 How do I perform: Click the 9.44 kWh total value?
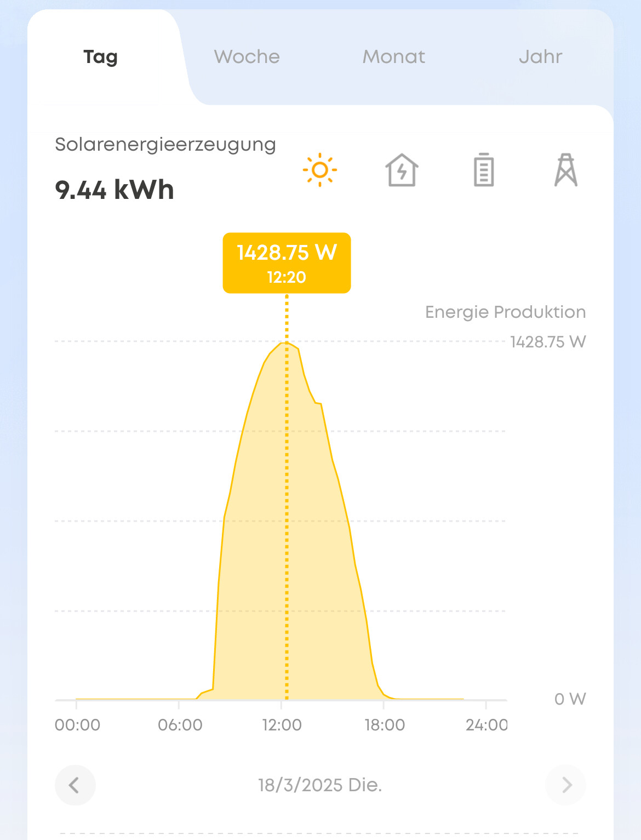coord(115,190)
